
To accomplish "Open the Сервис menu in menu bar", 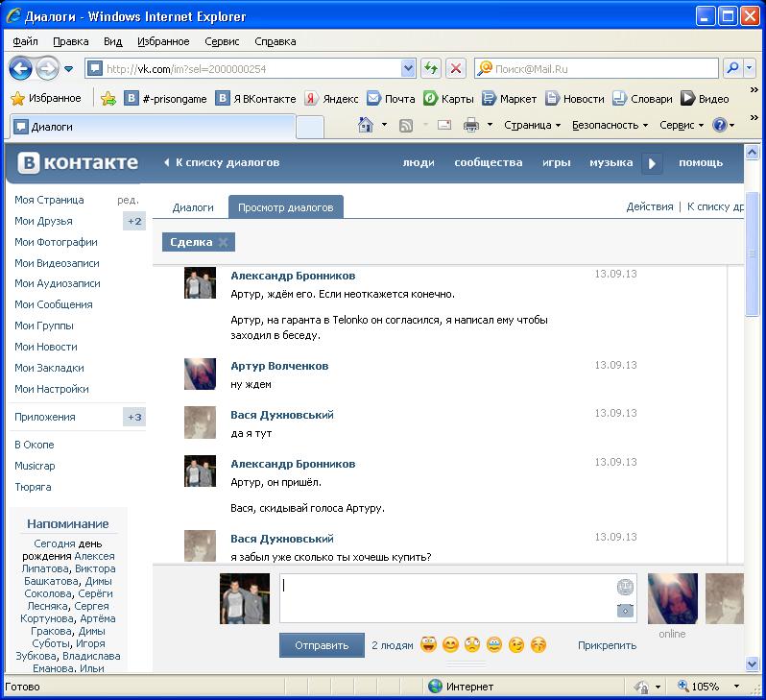I will 222,41.
